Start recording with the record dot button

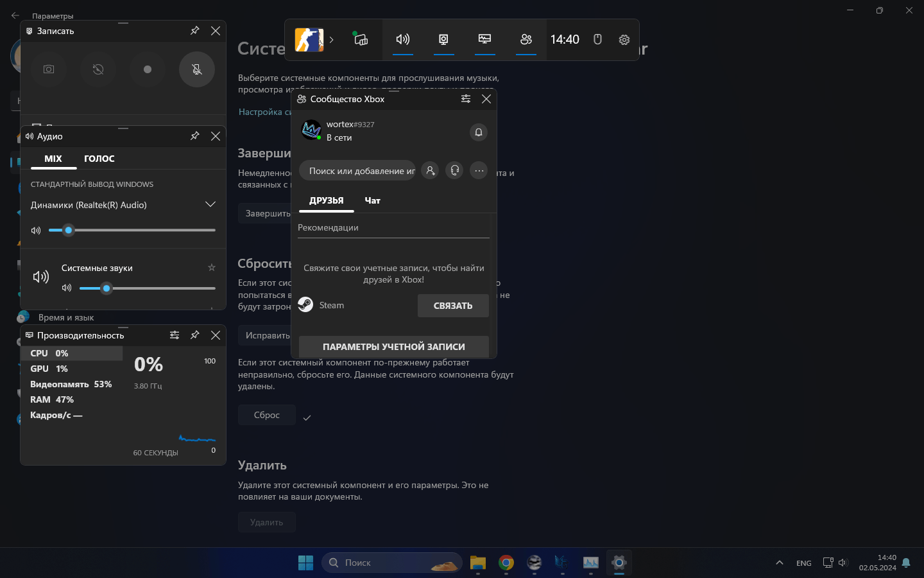click(148, 69)
